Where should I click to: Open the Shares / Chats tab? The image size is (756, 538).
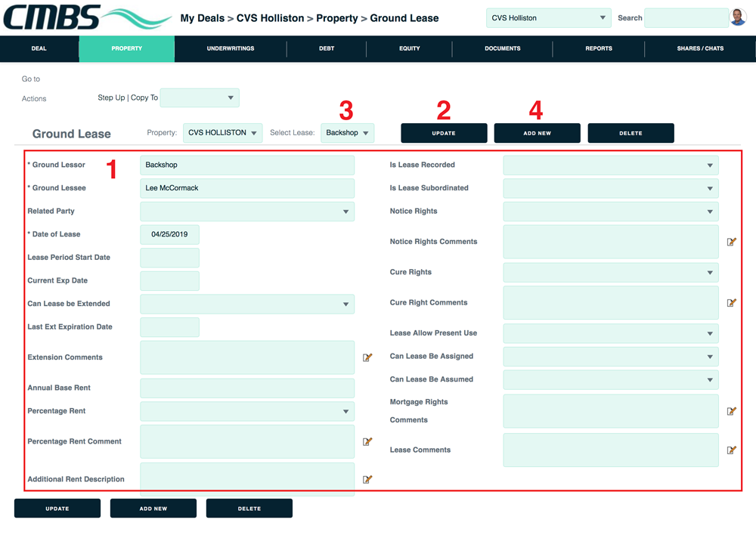coord(700,48)
